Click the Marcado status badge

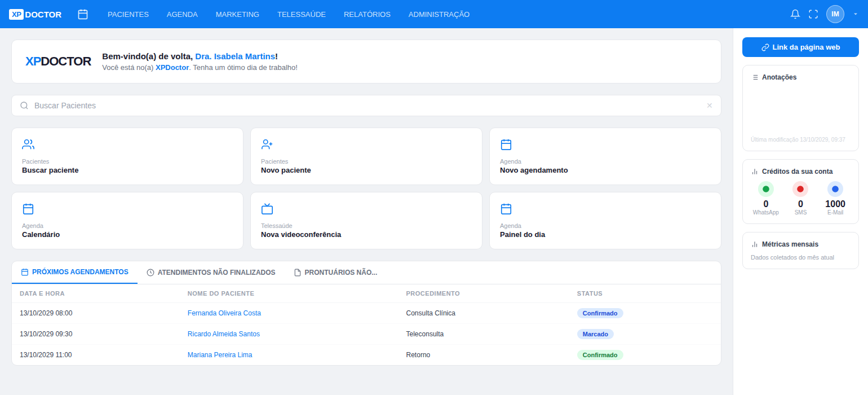(x=595, y=334)
